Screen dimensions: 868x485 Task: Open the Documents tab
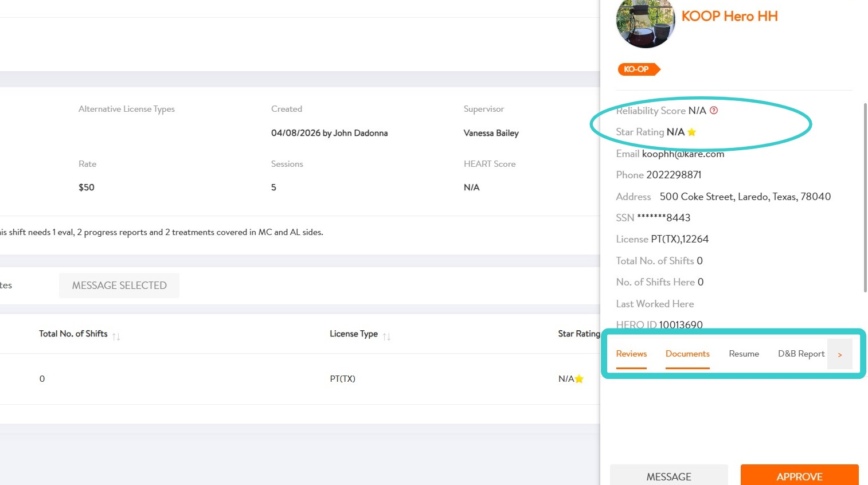coord(687,354)
